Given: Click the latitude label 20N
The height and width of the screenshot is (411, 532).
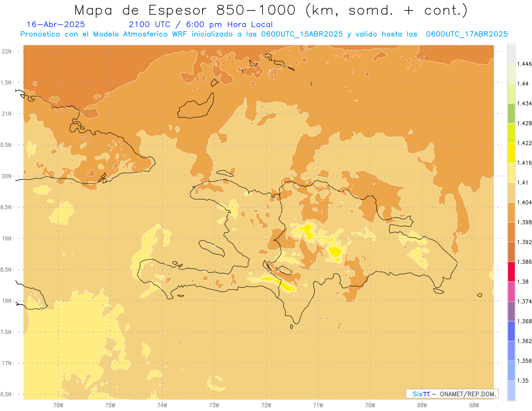Looking at the screenshot, I should [x=8, y=176].
